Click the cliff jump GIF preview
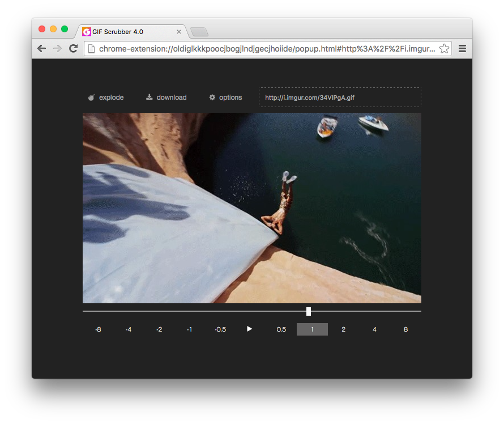The image size is (504, 424). [252, 208]
